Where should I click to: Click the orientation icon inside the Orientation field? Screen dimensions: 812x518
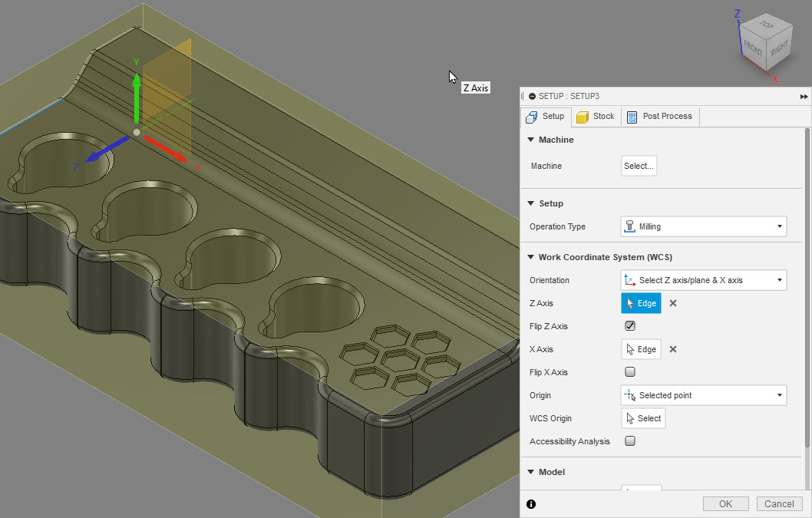[631, 279]
